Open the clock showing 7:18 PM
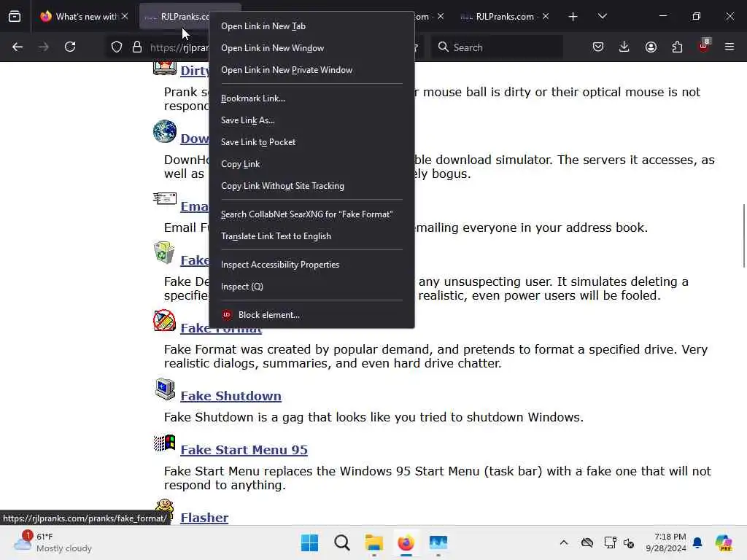Viewport: 747px width, 560px height. [x=666, y=542]
